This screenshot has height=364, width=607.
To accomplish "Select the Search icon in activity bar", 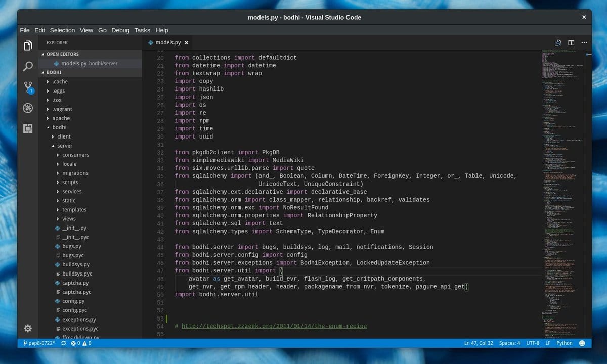I will click(28, 66).
